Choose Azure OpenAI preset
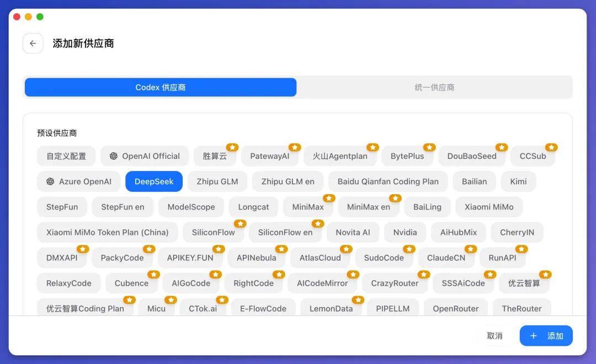596x364 pixels. click(79, 181)
